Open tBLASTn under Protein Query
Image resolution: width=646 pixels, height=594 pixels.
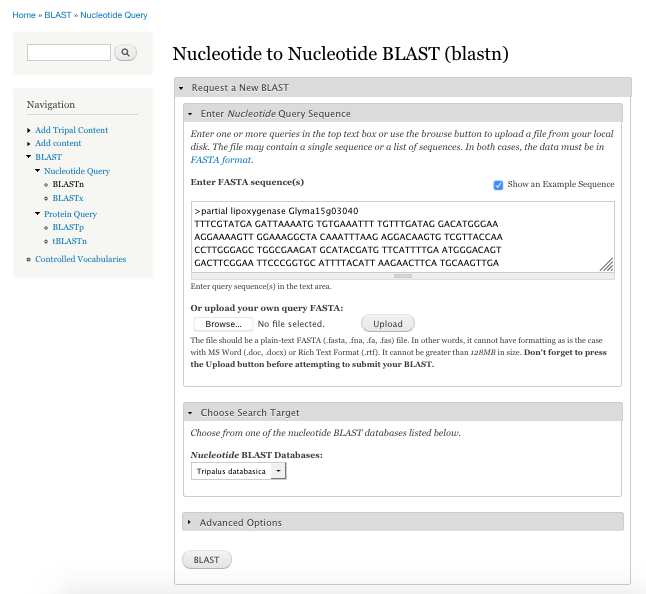[x=69, y=241]
